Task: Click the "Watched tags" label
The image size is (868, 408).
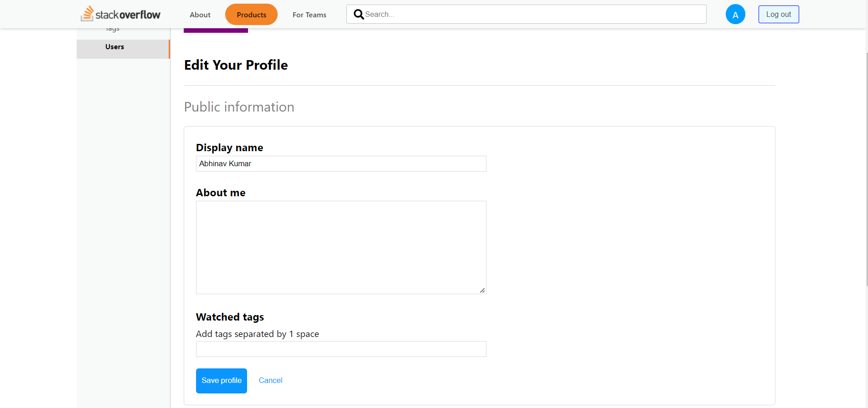Action: (x=230, y=317)
